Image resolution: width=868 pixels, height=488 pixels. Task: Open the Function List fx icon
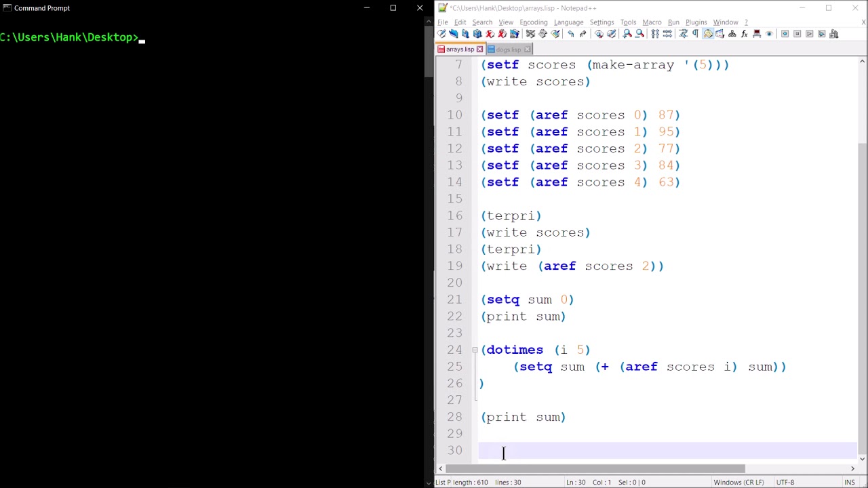[x=745, y=34]
